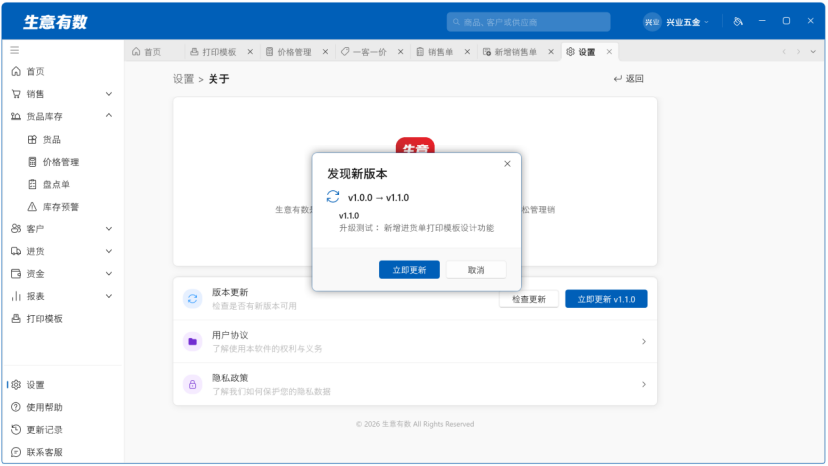Click the 检查更新 button

pyautogui.click(x=529, y=299)
